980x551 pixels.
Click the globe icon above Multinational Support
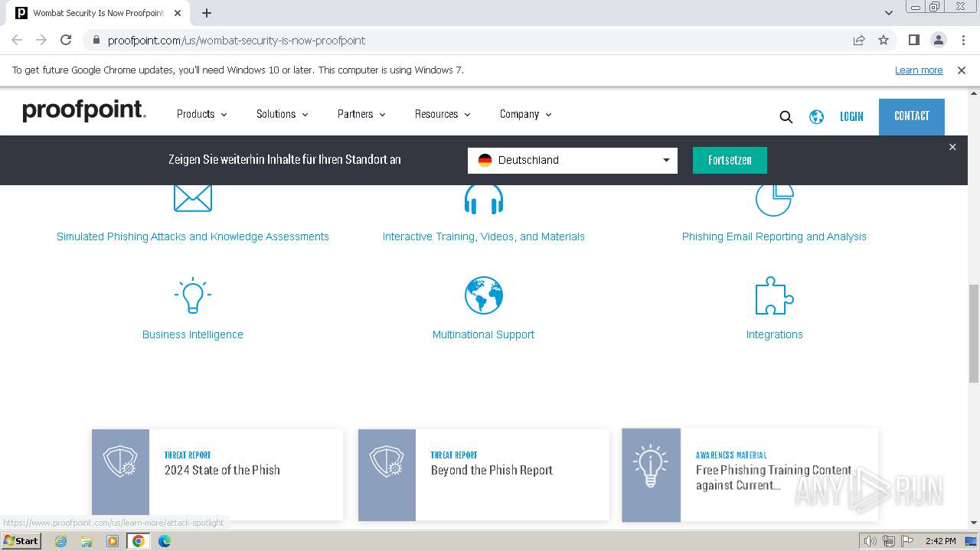coord(484,295)
